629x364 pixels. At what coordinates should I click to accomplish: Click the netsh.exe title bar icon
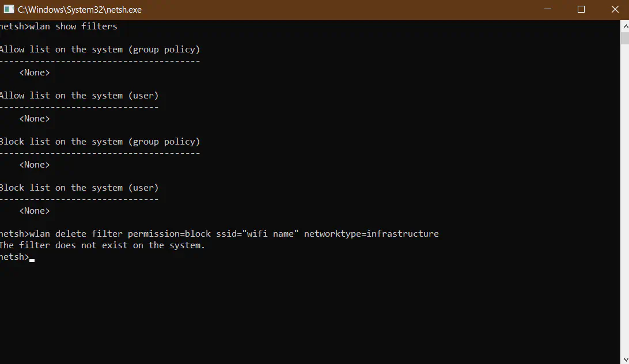[8, 10]
